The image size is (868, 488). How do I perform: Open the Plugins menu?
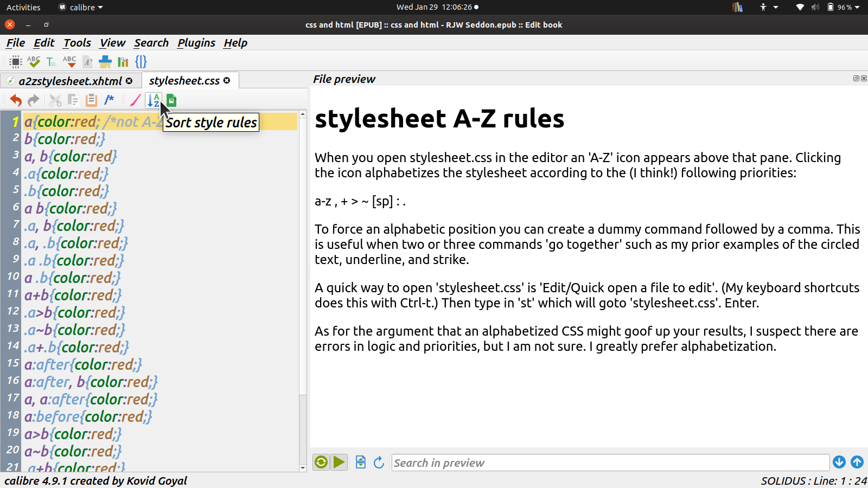(196, 43)
